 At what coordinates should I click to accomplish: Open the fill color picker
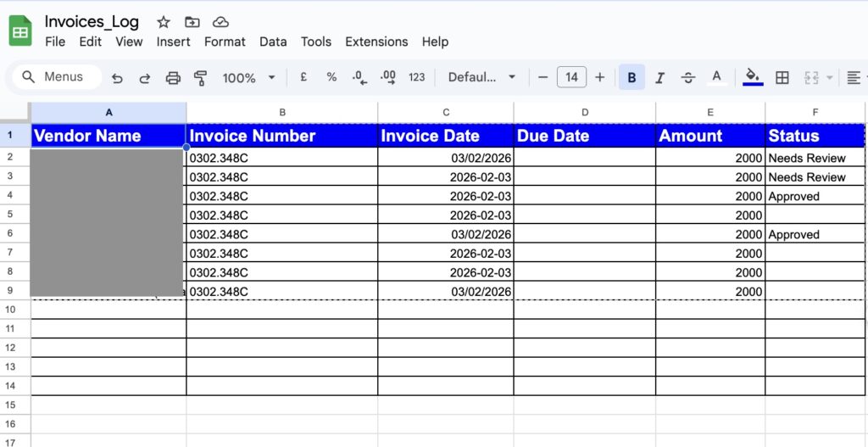pos(753,77)
